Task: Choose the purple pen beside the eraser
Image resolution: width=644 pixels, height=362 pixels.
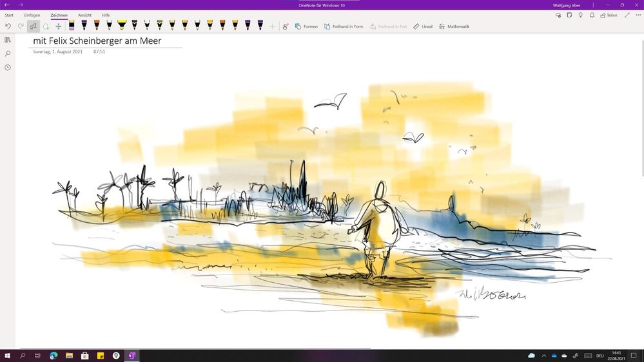Action: coord(84,26)
